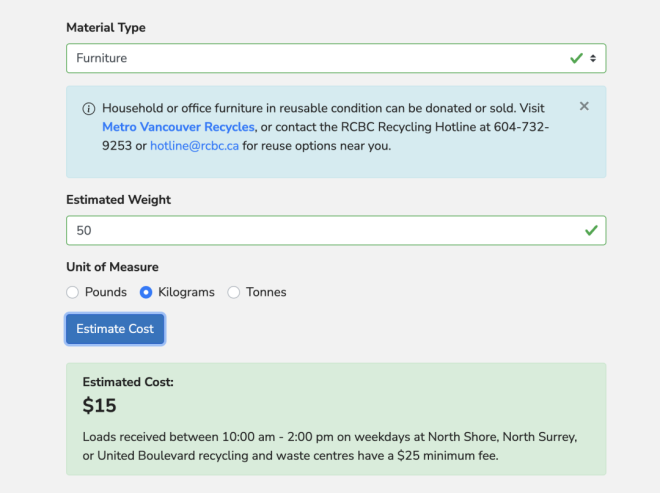The height and width of the screenshot is (493, 660).
Task: Click green checkmark in Estimated Weight field
Action: 590,231
